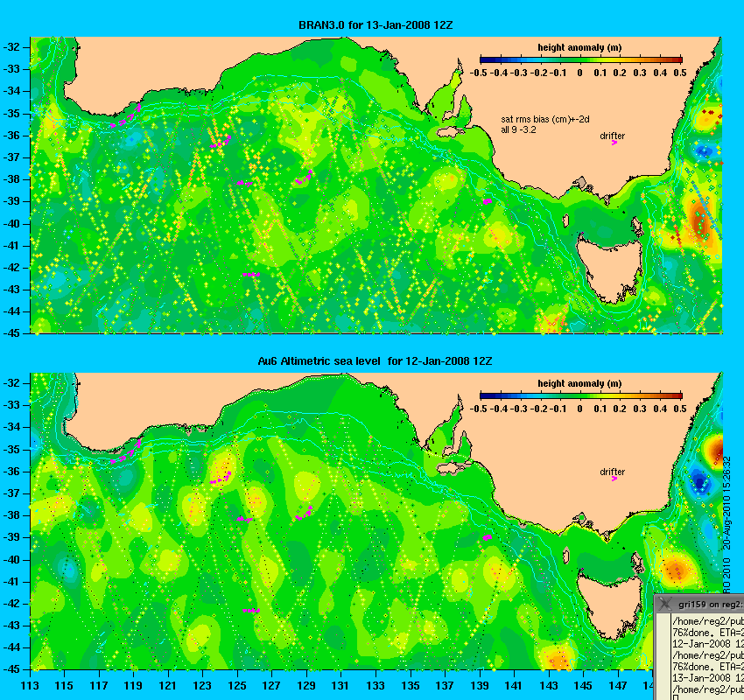Click the terminal cursor block on the last line

675,697
